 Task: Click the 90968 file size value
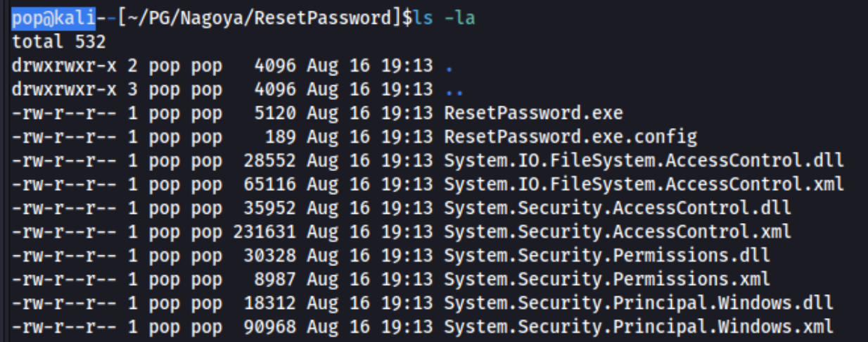[x=270, y=327]
